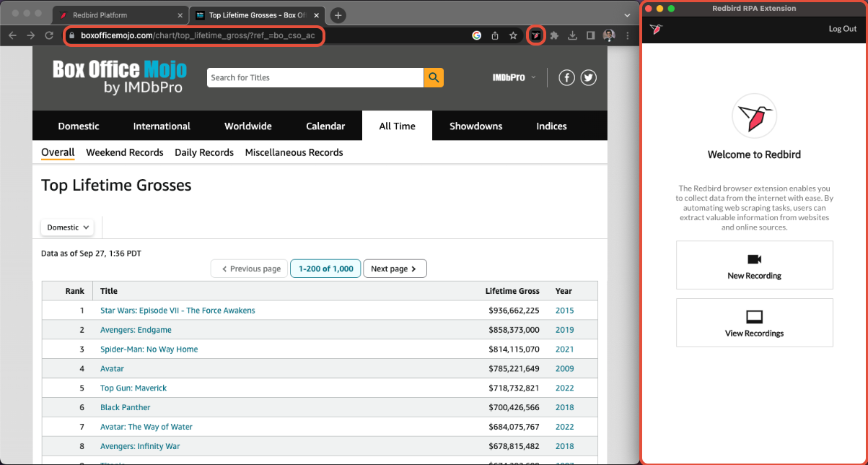Click the 2015 year link
This screenshot has width=868, height=465.
[x=565, y=310]
